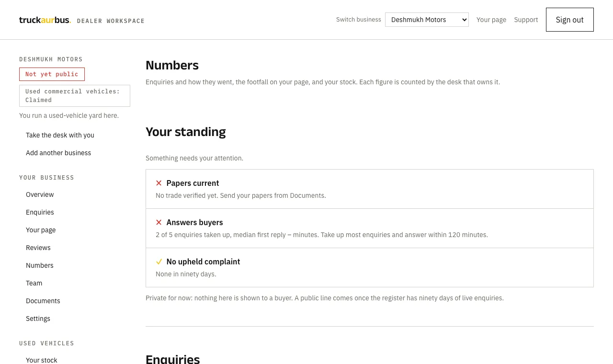Click 'You run a used-vehicle yard here.'
Viewport: 613px width, 364px height.
coord(69,115)
